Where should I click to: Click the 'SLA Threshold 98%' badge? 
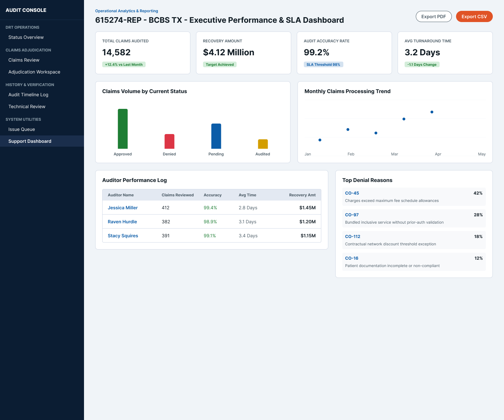323,64
